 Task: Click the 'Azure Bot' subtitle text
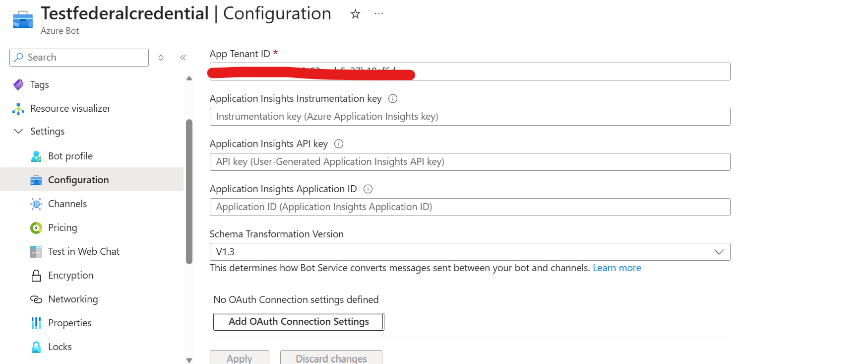60,31
